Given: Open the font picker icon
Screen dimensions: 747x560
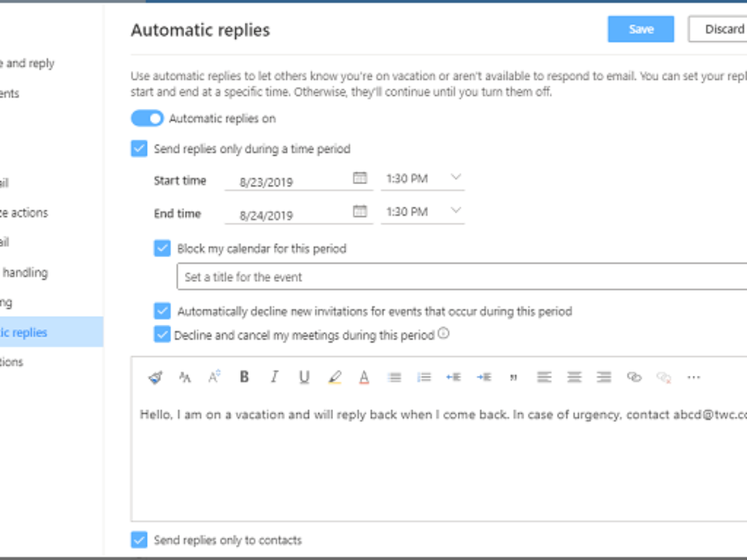Looking at the screenshot, I should (x=184, y=377).
